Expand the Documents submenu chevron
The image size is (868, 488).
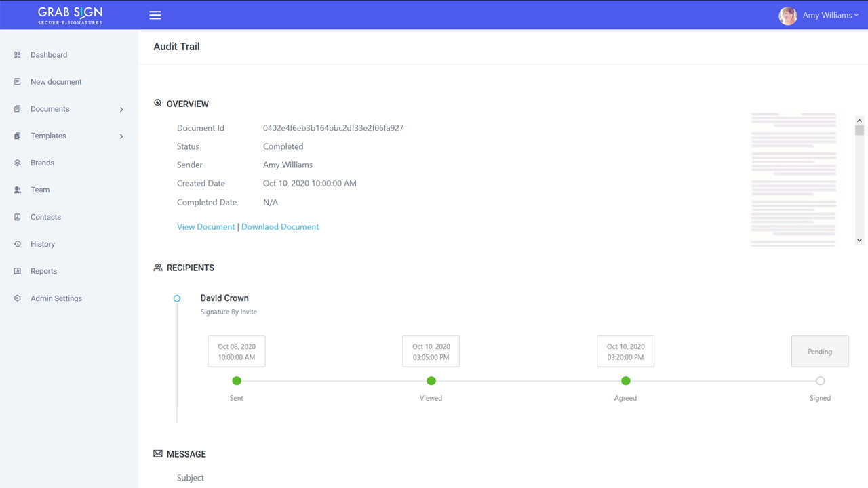pos(121,109)
